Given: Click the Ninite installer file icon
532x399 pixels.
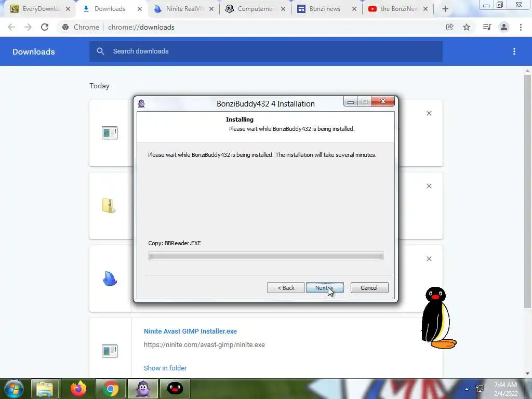Looking at the screenshot, I should point(110,351).
